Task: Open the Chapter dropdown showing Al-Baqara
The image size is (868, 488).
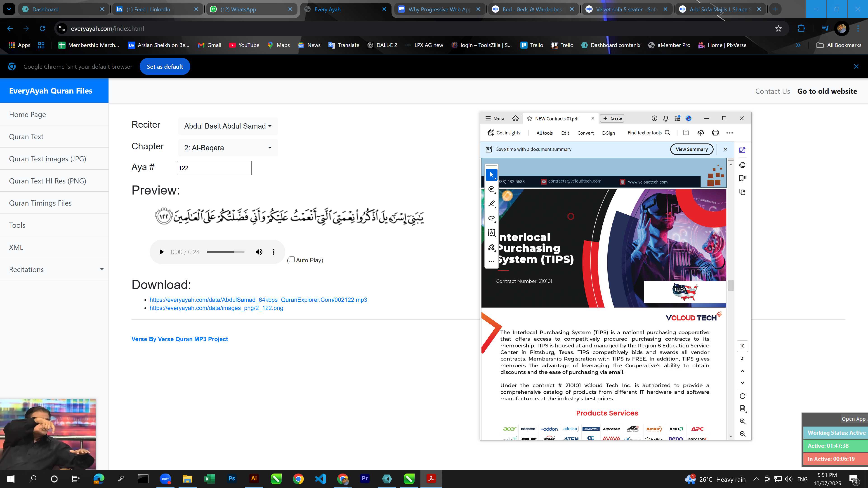Action: click(x=228, y=148)
